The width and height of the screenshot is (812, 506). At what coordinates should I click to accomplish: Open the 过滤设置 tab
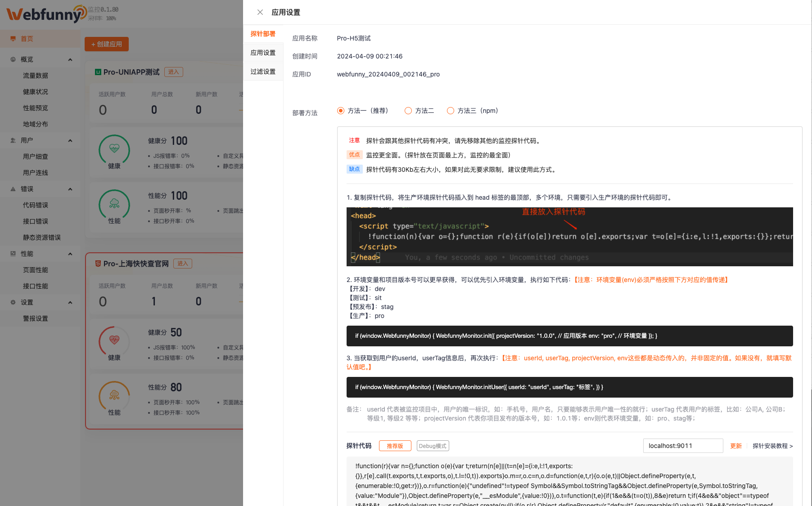[x=263, y=72]
